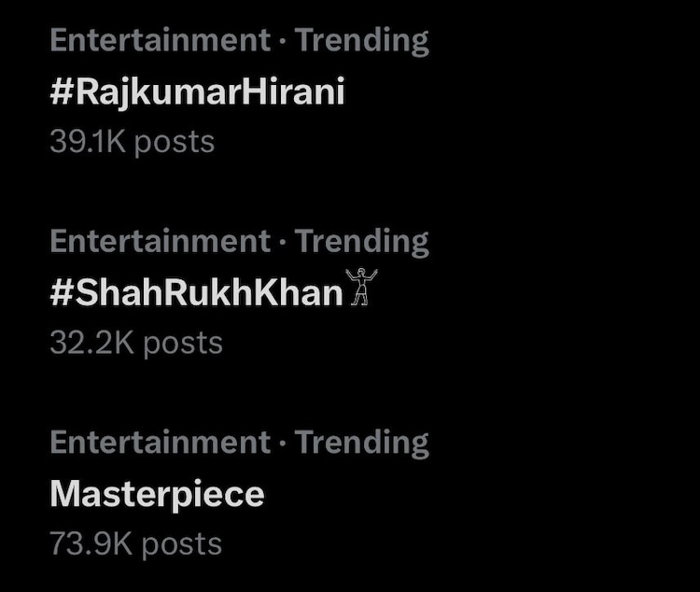Click the word posts under #ShahRukhKhan
This screenshot has width=700, height=592.
(184, 343)
